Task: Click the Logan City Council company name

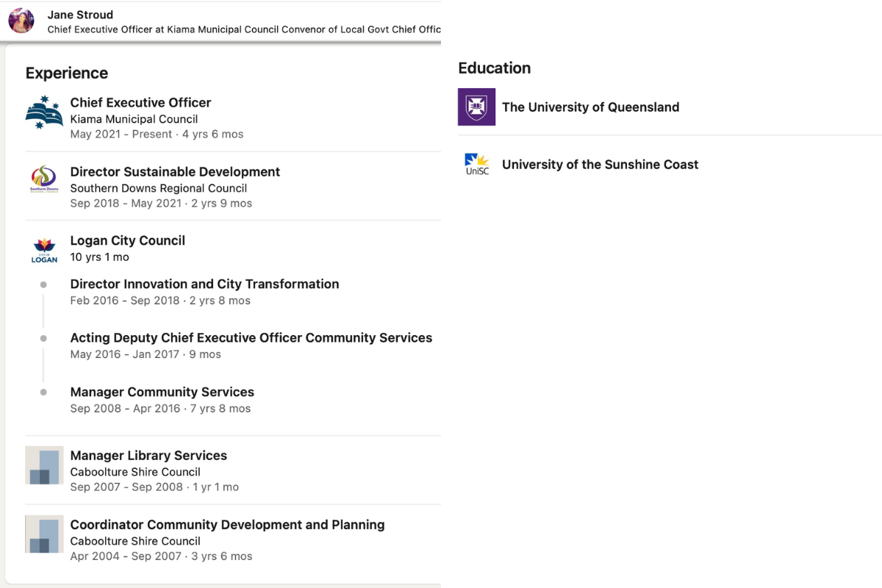Action: point(127,240)
